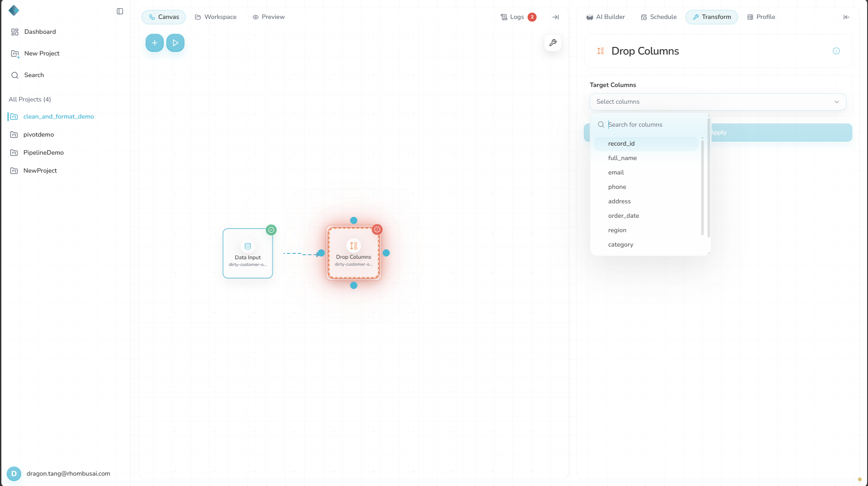Click the red error badge on Drop Columns node

[x=377, y=229]
